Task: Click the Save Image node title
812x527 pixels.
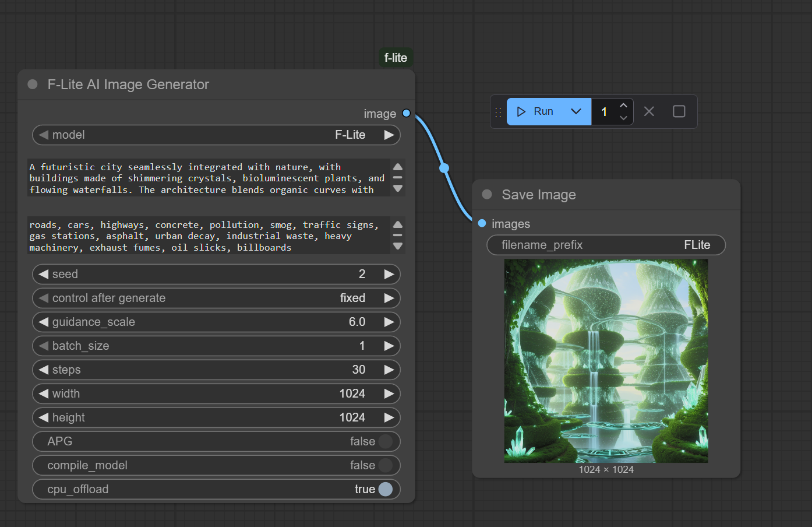Action: coord(539,195)
